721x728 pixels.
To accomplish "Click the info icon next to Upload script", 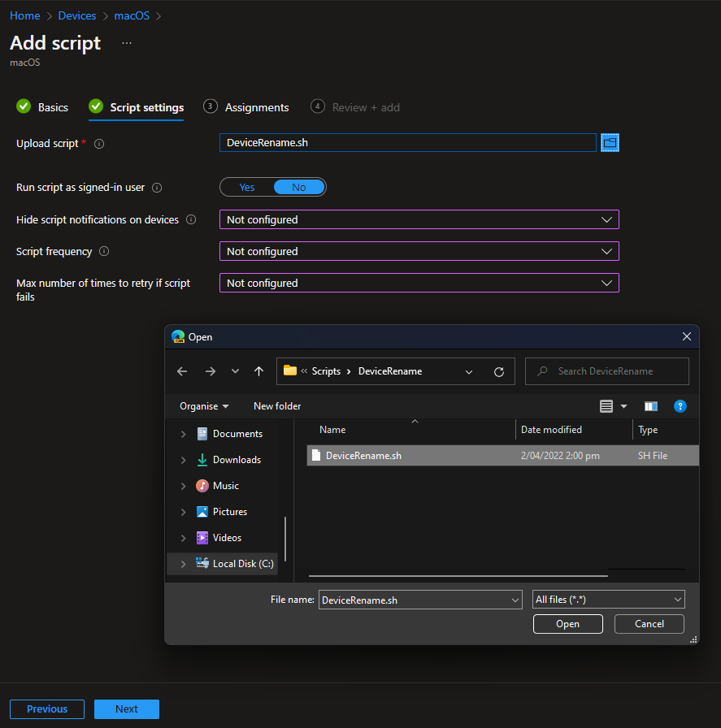I will click(x=99, y=144).
